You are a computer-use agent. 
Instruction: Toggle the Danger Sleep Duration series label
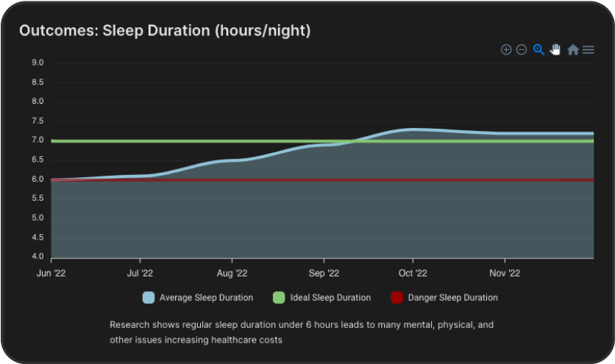click(452, 298)
